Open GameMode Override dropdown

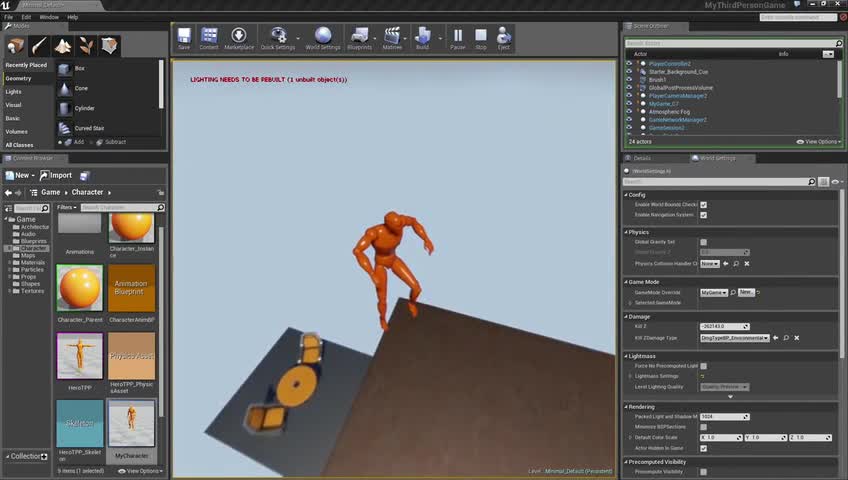(714, 292)
